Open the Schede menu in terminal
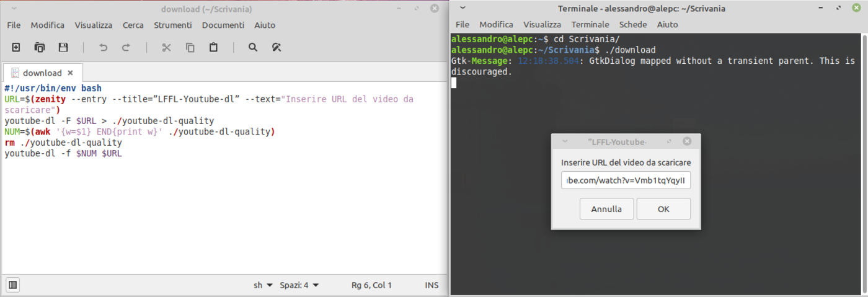The width and height of the screenshot is (868, 297). point(633,24)
